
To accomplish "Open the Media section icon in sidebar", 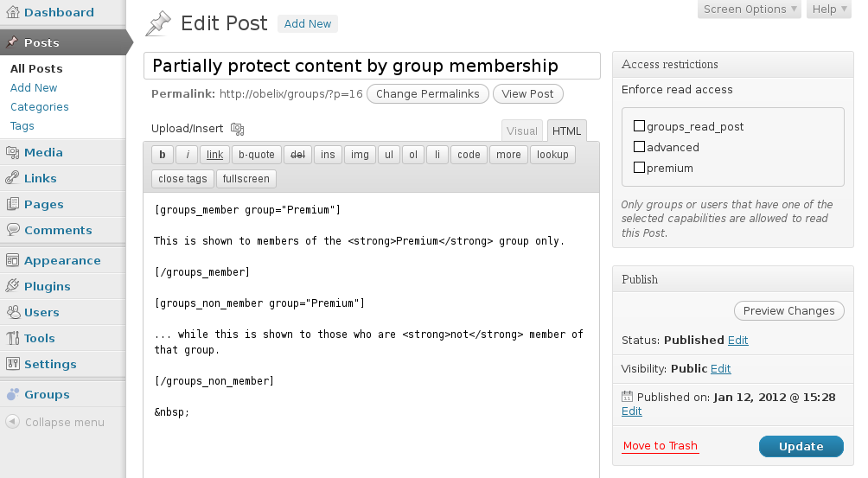I will point(12,152).
